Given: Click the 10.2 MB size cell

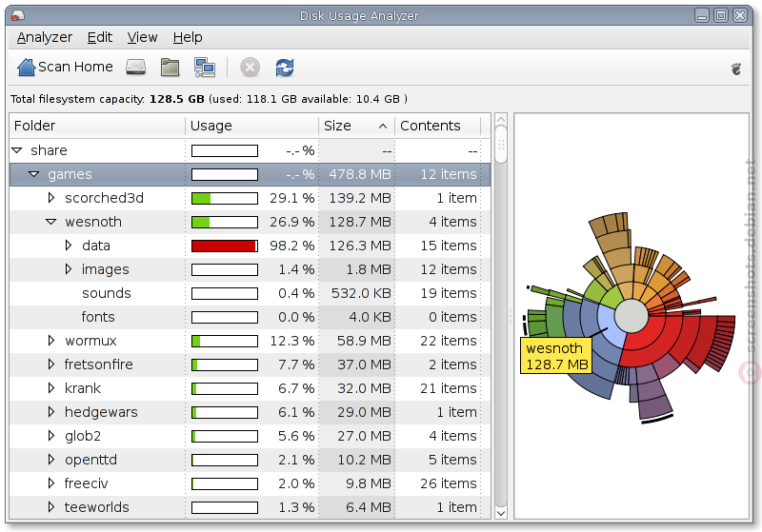Looking at the screenshot, I should pos(365,460).
